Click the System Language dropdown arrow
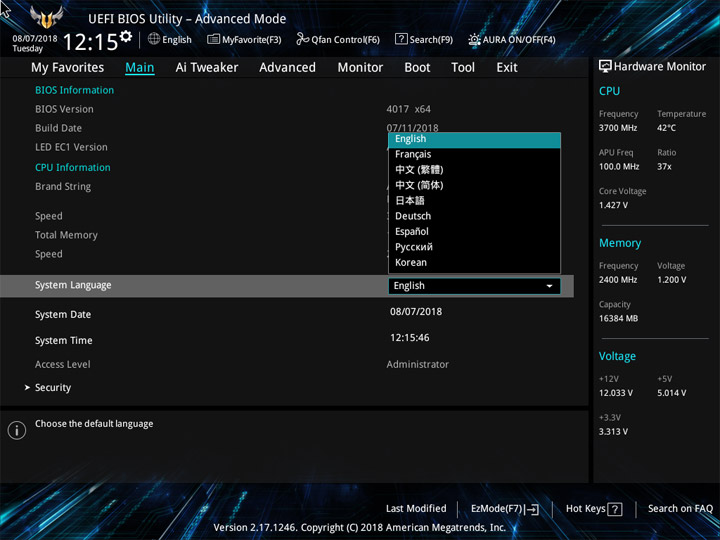 (x=549, y=286)
